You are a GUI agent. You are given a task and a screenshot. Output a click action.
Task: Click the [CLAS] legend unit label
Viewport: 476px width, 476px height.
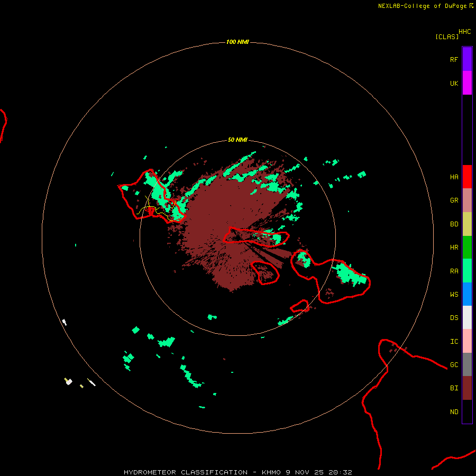pyautogui.click(x=447, y=36)
